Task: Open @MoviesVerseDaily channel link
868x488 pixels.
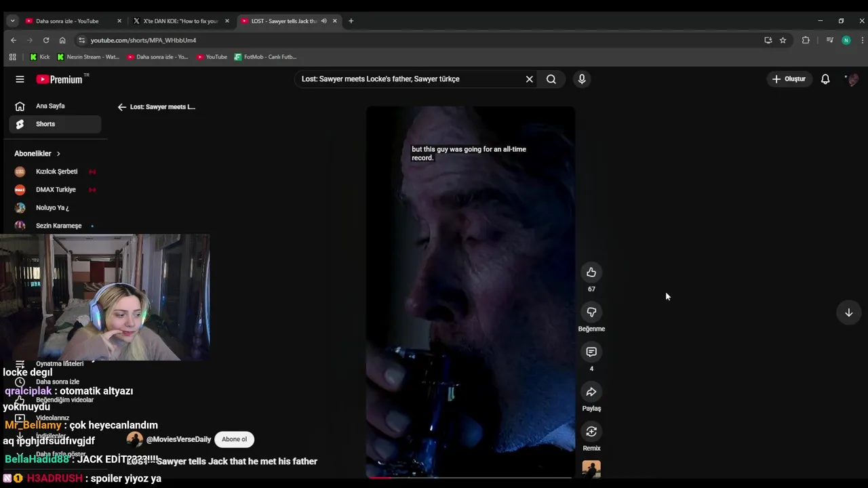Action: [178, 439]
